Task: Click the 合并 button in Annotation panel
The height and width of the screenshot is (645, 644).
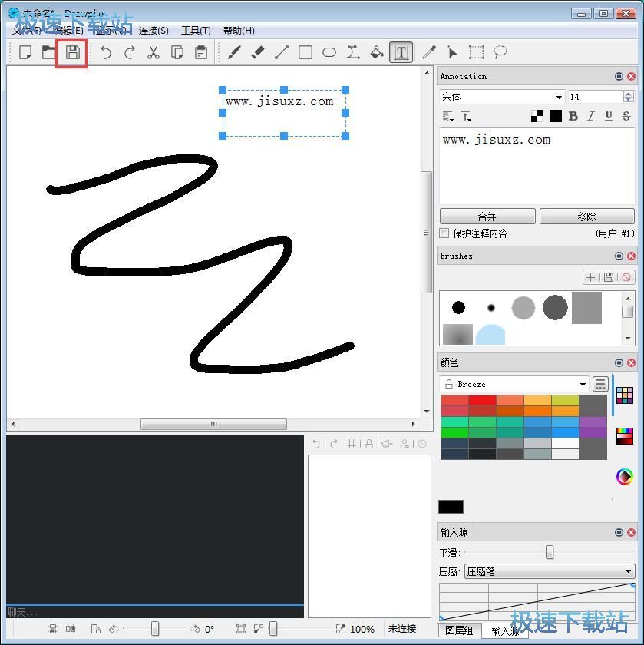Action: click(x=487, y=216)
